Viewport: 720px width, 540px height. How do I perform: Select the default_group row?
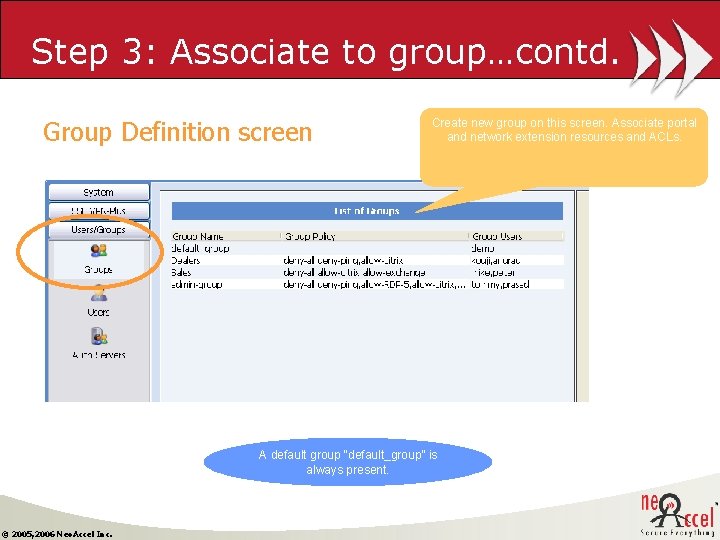367,248
